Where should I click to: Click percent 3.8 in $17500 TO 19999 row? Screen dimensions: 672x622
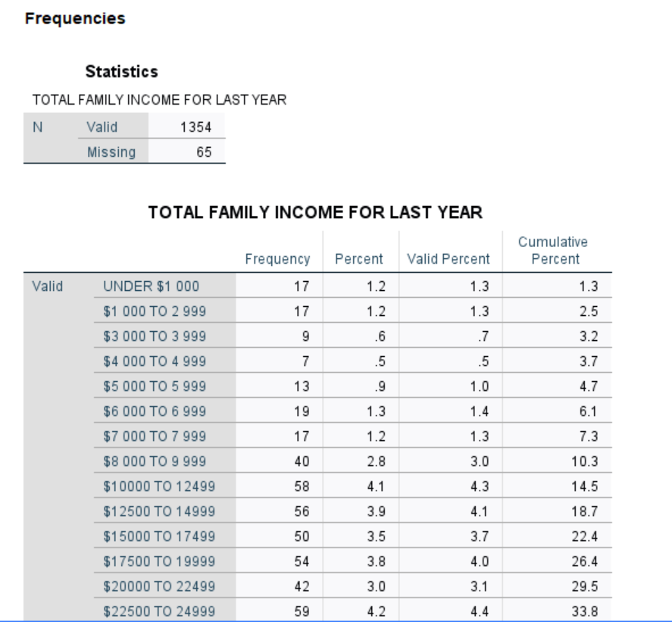tap(376, 561)
